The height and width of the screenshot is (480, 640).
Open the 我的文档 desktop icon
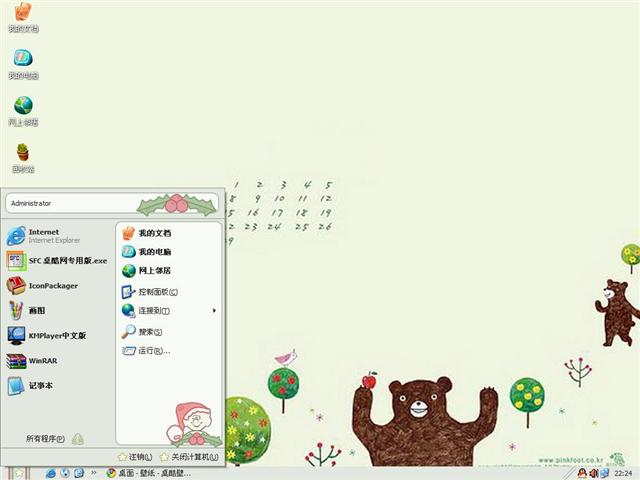click(23, 17)
